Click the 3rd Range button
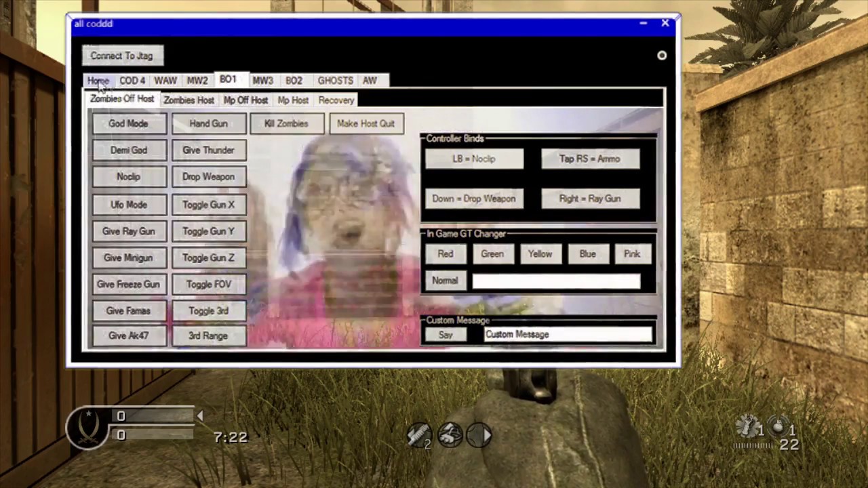868x488 pixels. coord(209,335)
